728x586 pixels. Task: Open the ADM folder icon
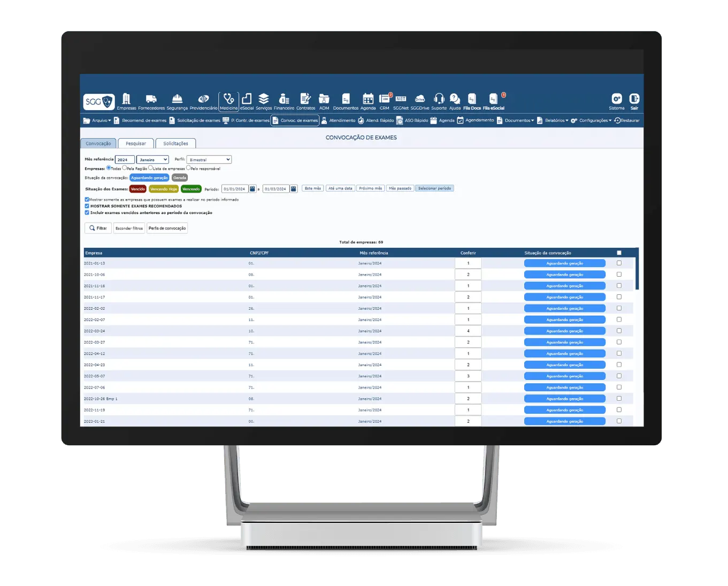click(x=324, y=101)
